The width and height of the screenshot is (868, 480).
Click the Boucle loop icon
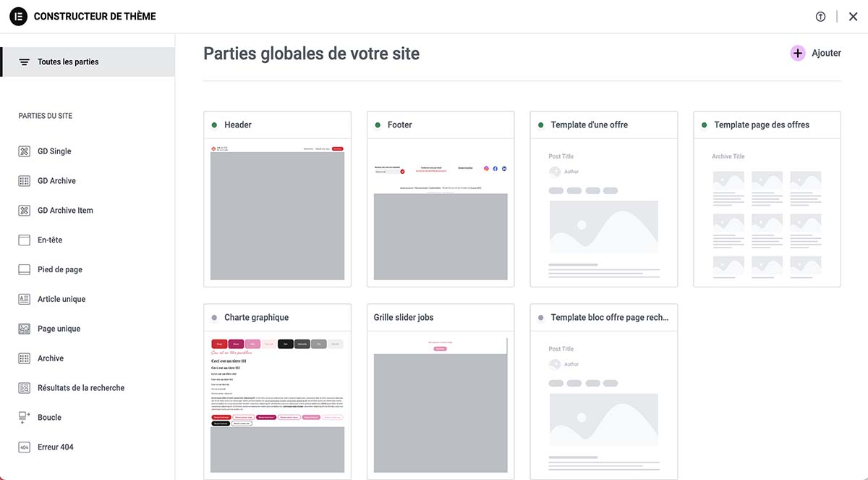[x=24, y=417]
